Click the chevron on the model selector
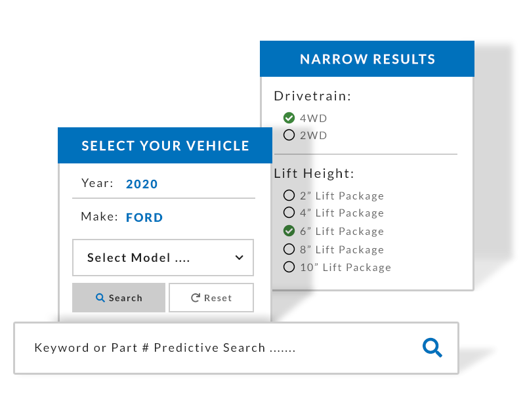The image size is (525, 420). 239,258
